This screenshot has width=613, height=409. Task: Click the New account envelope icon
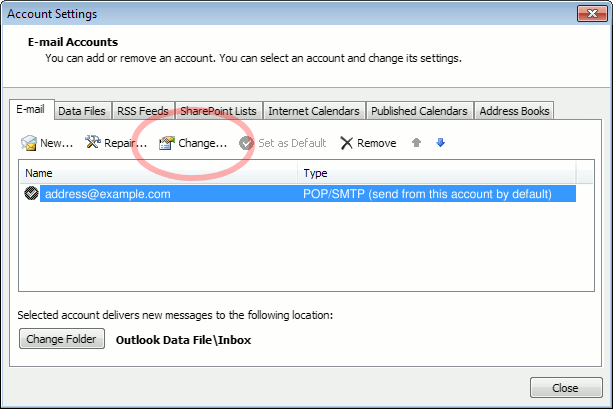pos(29,143)
